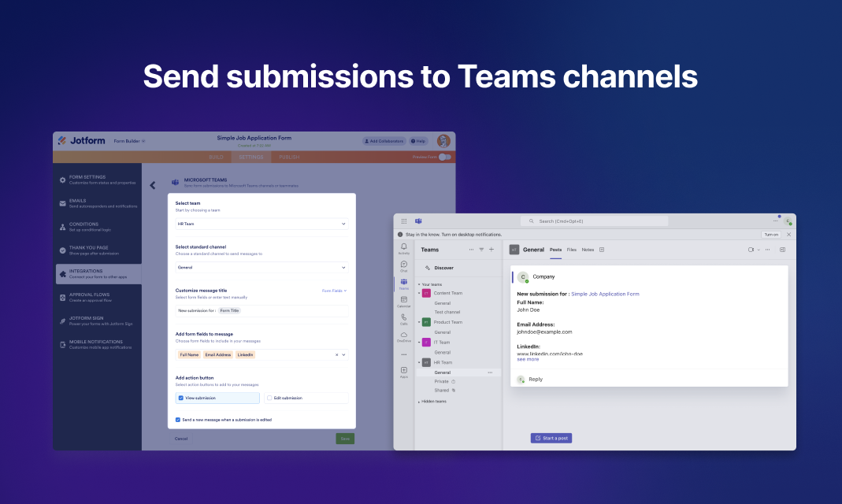Open Emails in Jotform sidebar
Viewport: 842px width, 504px height.
(98, 203)
